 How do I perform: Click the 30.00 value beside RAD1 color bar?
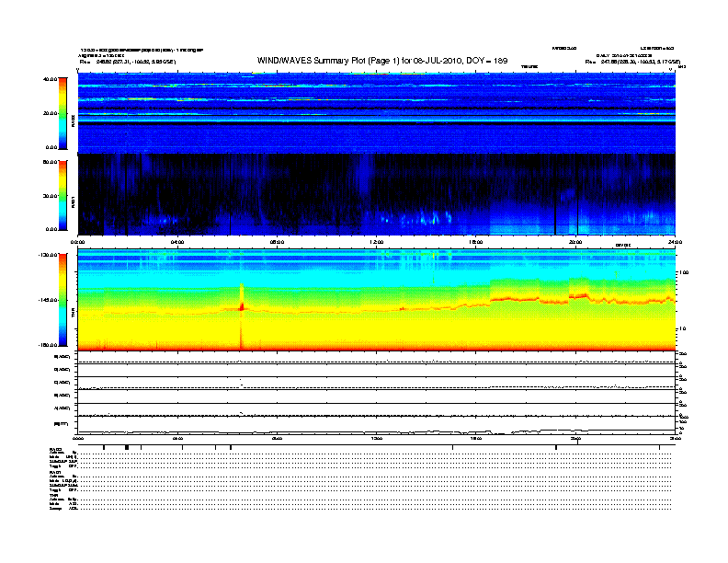coord(50,196)
